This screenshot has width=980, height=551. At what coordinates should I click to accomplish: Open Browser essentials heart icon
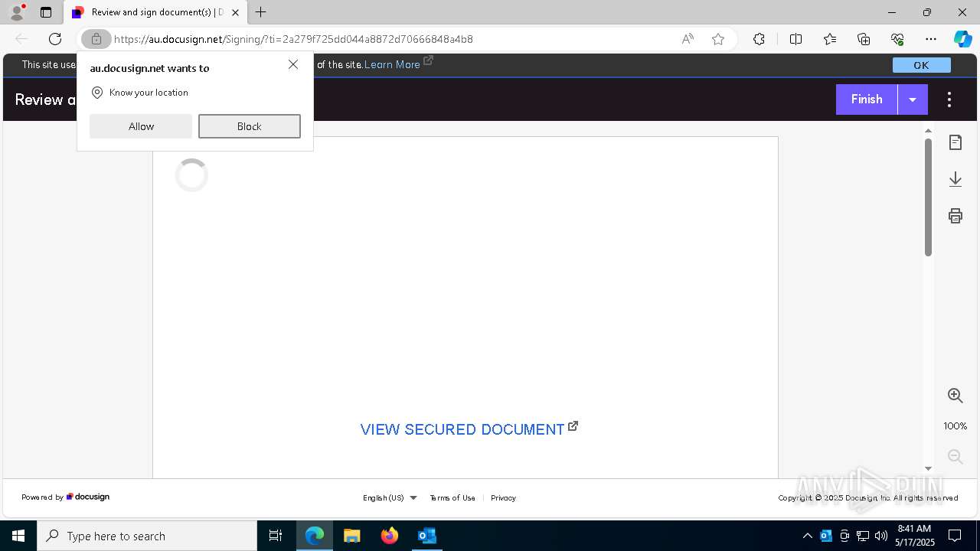897,39
